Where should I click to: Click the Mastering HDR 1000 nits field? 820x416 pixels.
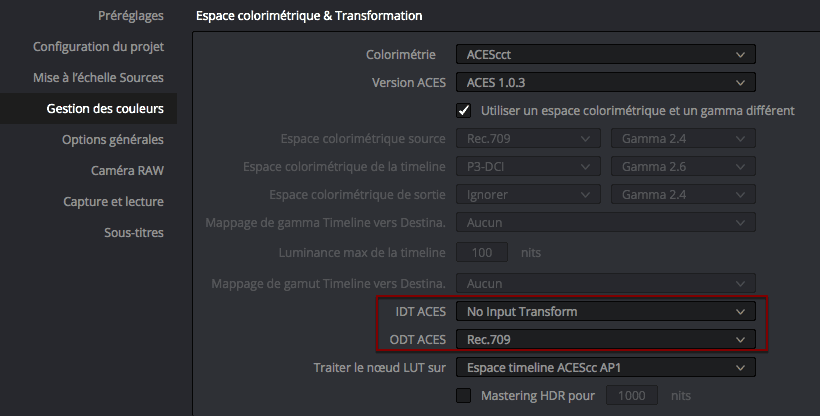632,395
